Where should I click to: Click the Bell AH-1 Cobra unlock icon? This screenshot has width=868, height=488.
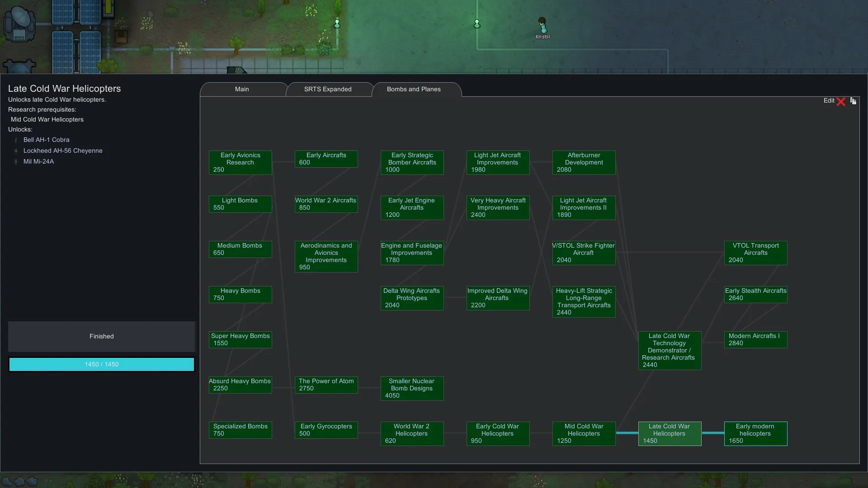tap(16, 140)
